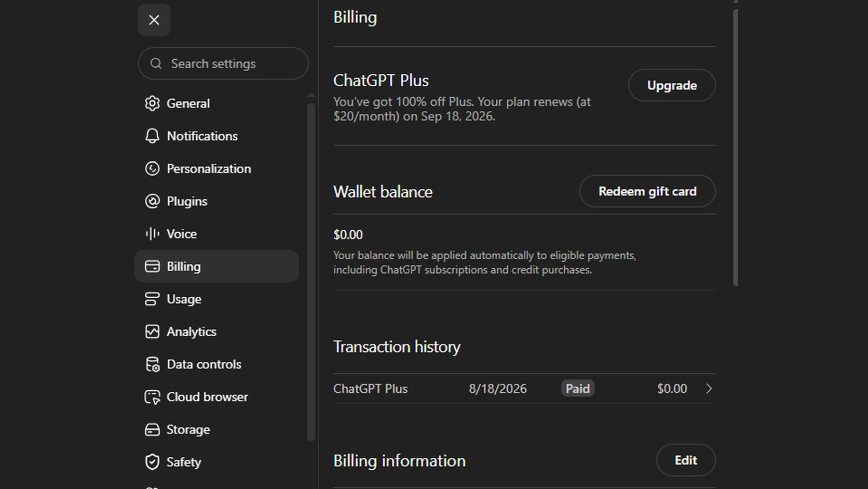Expand the ChatGPT Plus transaction chevron
Screen dimensions: 868x489
point(709,389)
